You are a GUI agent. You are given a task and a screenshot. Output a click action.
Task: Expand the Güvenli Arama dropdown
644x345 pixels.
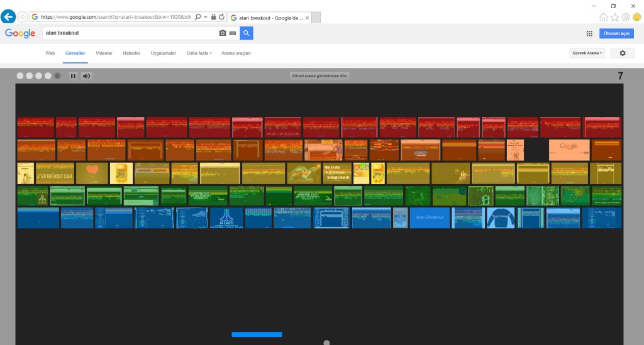click(587, 53)
